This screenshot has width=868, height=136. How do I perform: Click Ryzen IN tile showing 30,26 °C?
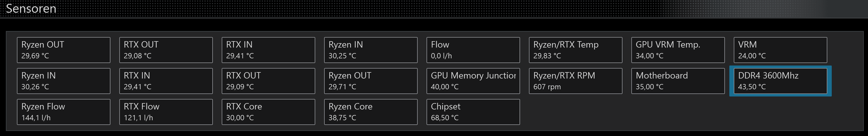pyautogui.click(x=63, y=81)
